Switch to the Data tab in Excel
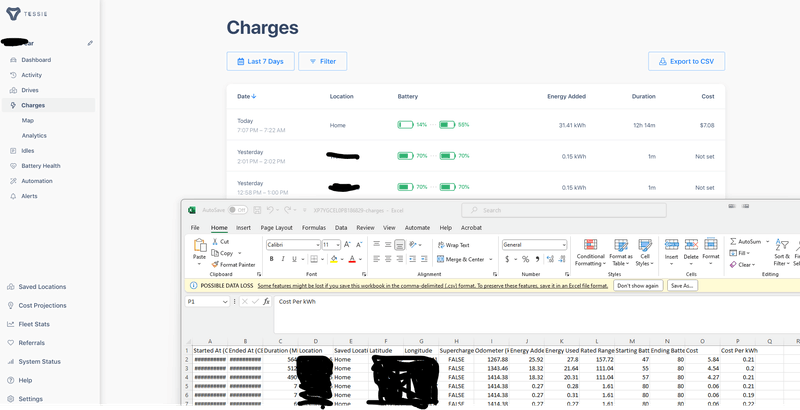This screenshot has height=410, width=800. [341, 228]
